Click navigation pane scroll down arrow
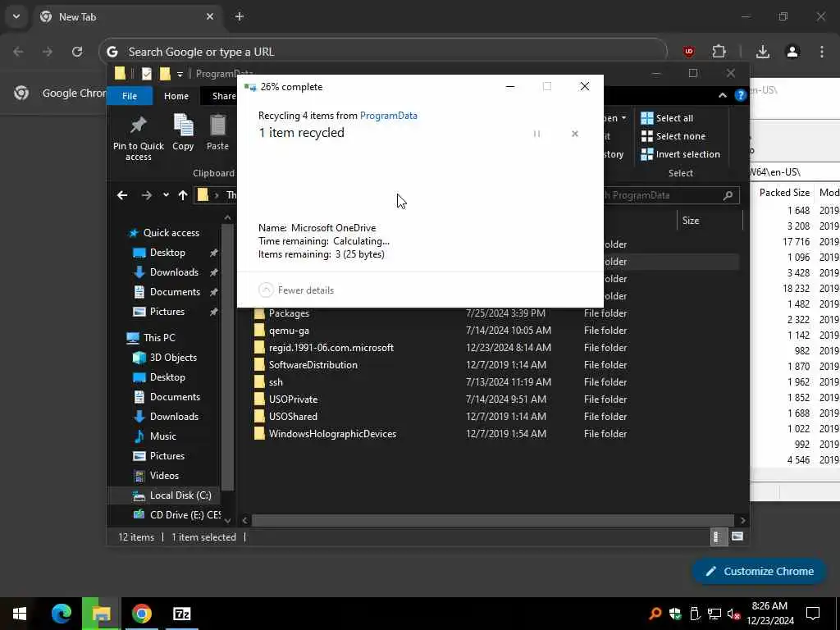The height and width of the screenshot is (630, 840). click(x=228, y=520)
